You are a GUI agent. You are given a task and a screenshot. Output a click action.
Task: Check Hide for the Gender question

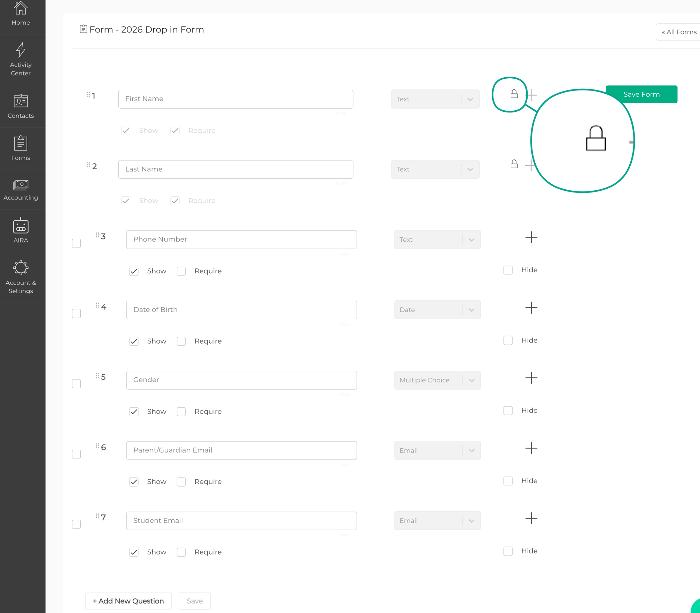coord(508,411)
